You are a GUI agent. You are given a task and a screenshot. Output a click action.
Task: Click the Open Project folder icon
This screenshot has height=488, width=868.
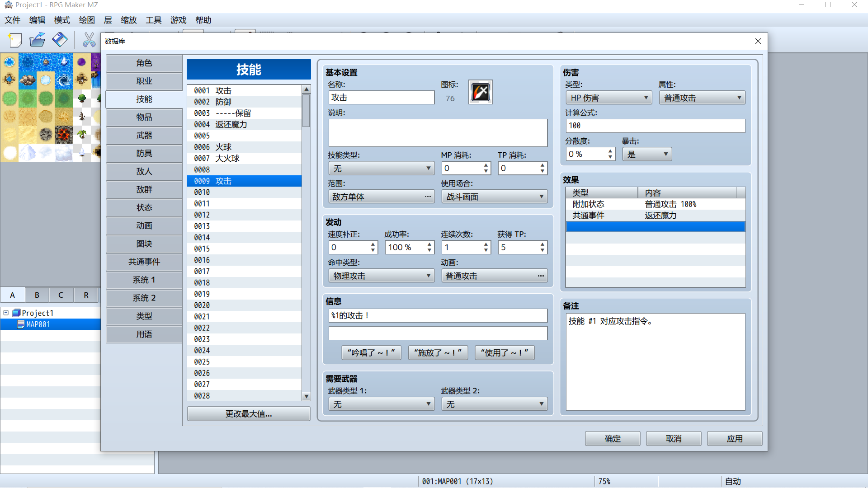point(37,40)
